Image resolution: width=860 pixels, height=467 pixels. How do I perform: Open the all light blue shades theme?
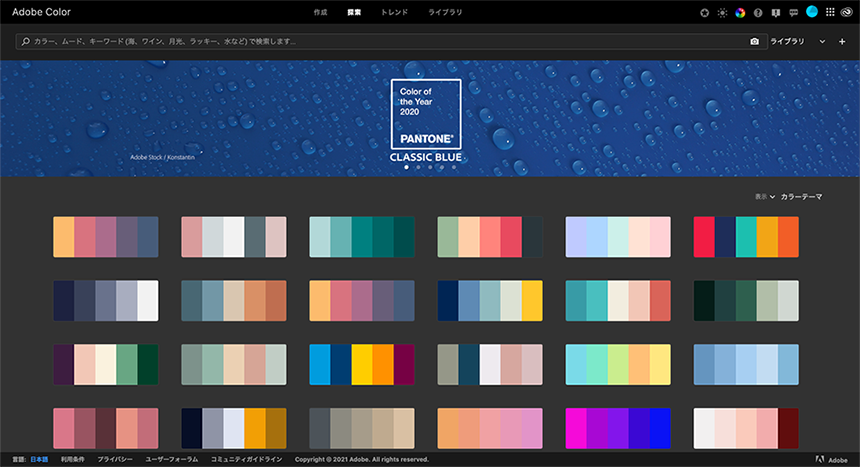tap(746, 364)
